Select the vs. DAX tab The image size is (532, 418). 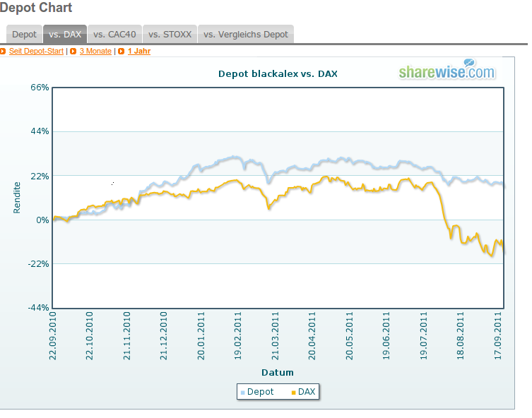click(65, 34)
